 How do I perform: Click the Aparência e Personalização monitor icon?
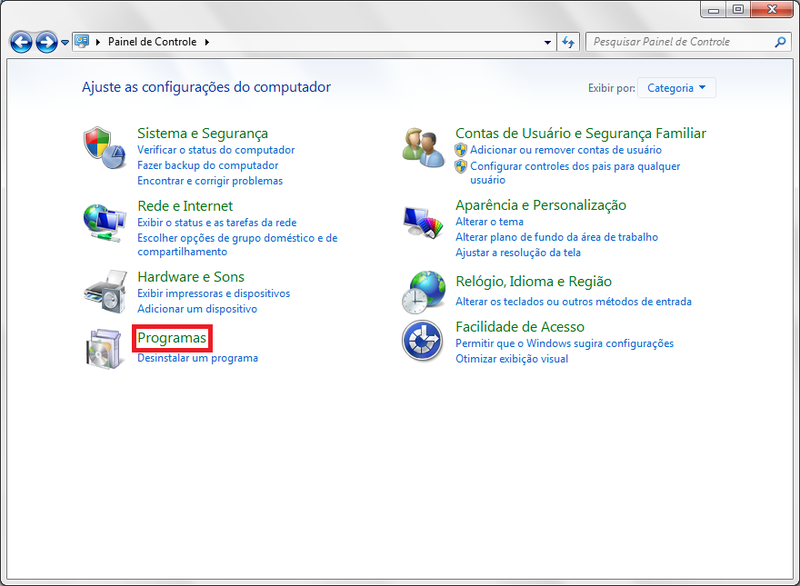422,220
